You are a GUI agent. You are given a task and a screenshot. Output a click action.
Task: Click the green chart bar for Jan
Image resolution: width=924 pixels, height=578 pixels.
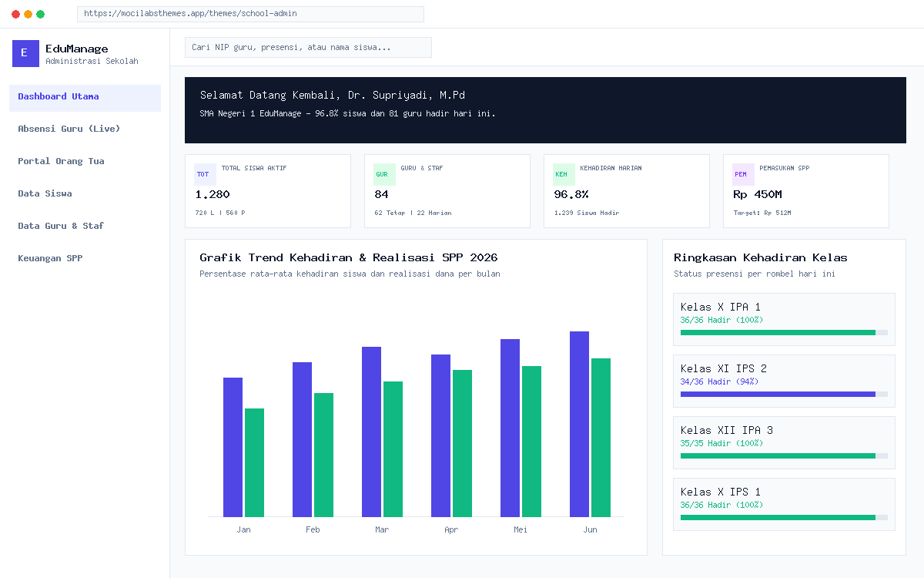[x=254, y=462]
